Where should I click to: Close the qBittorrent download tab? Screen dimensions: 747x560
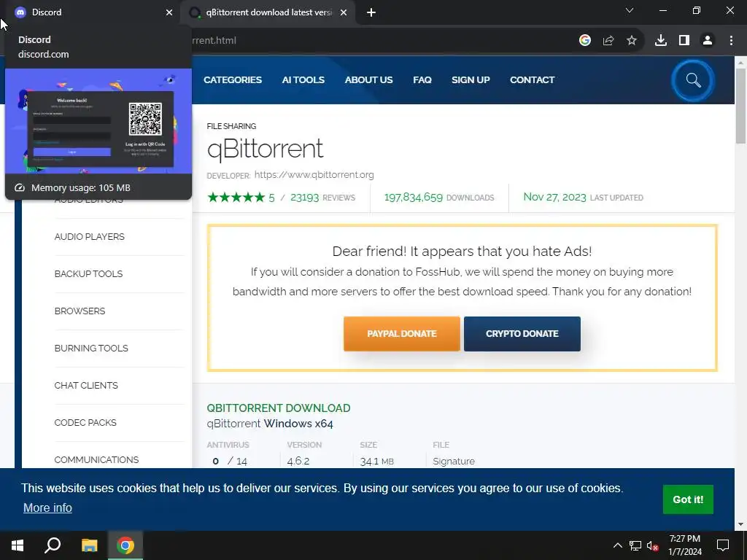(344, 12)
